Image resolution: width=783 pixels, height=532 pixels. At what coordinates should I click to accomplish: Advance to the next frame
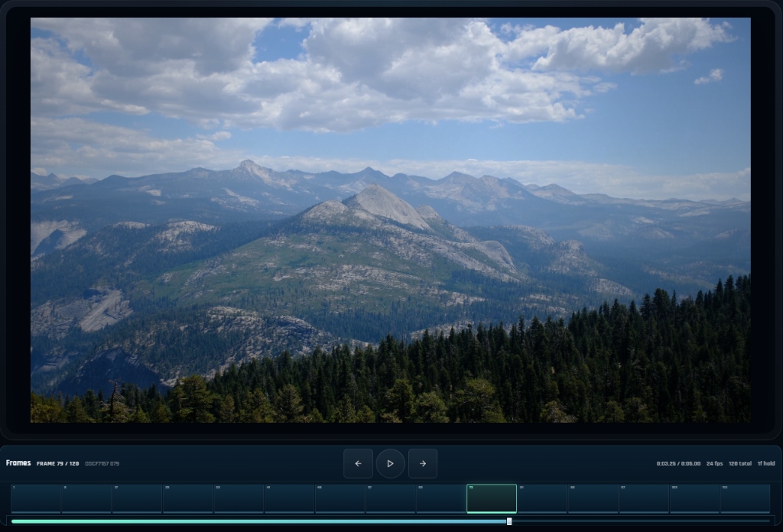[423, 464]
